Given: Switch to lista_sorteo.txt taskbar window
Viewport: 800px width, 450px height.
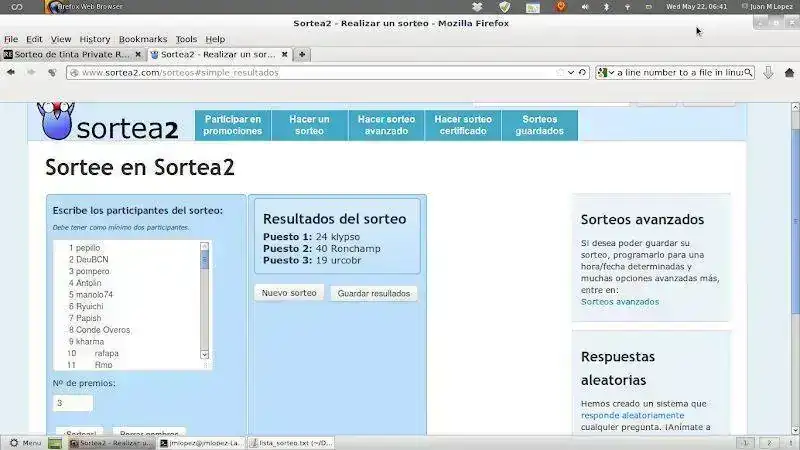Looking at the screenshot, I should pos(291,443).
